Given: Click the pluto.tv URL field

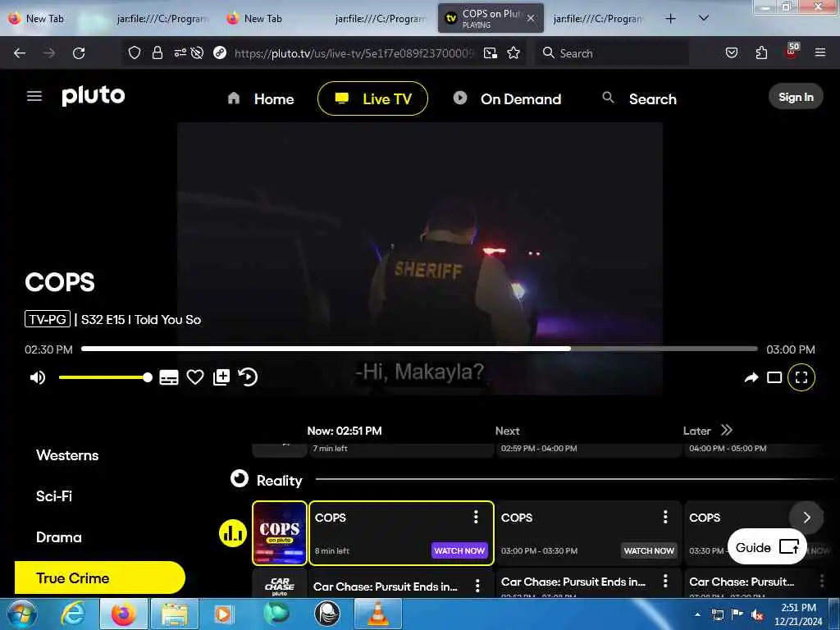Looking at the screenshot, I should pos(354,53).
